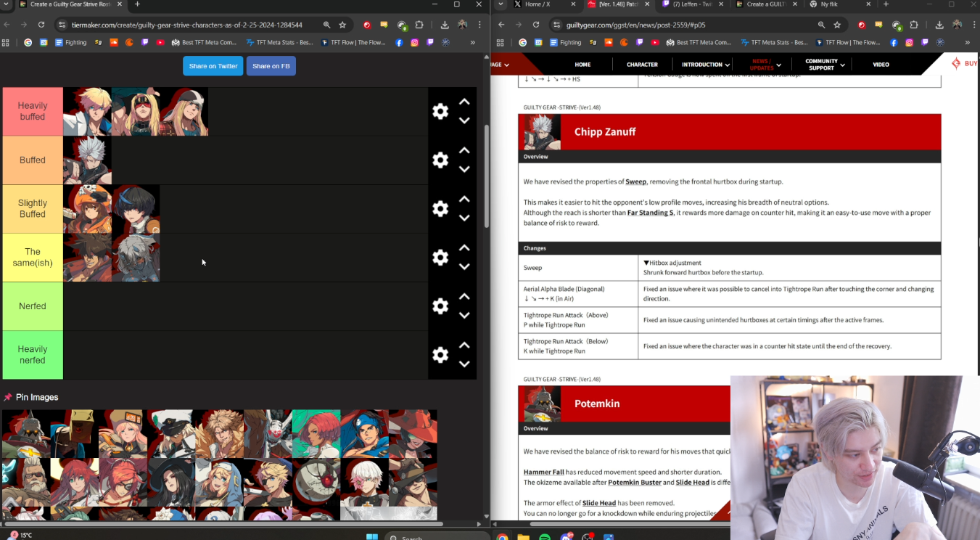Click the Share on FB button

[271, 66]
